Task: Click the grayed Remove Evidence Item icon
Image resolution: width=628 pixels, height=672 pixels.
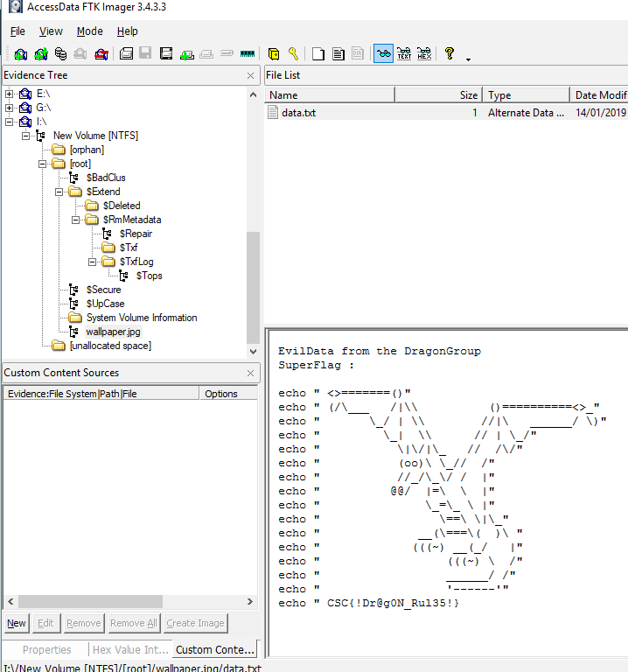Action: 80,54
